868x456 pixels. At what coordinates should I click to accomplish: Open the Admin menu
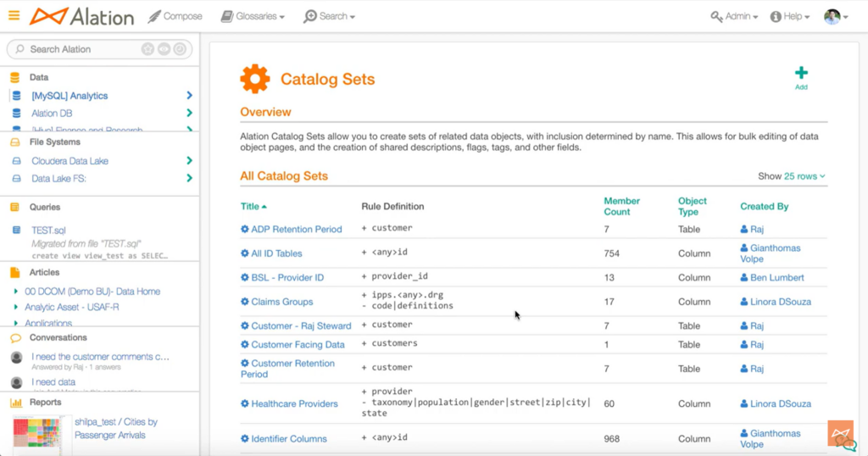click(734, 16)
